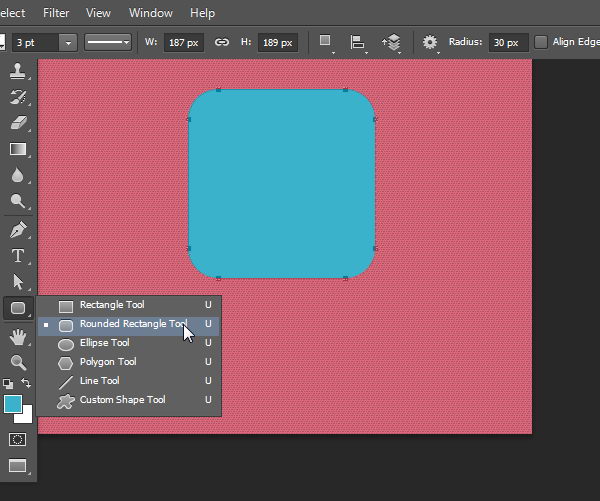Viewport: 600px width, 501px height.
Task: Select the Horizontal Type tool
Action: pyautogui.click(x=18, y=255)
